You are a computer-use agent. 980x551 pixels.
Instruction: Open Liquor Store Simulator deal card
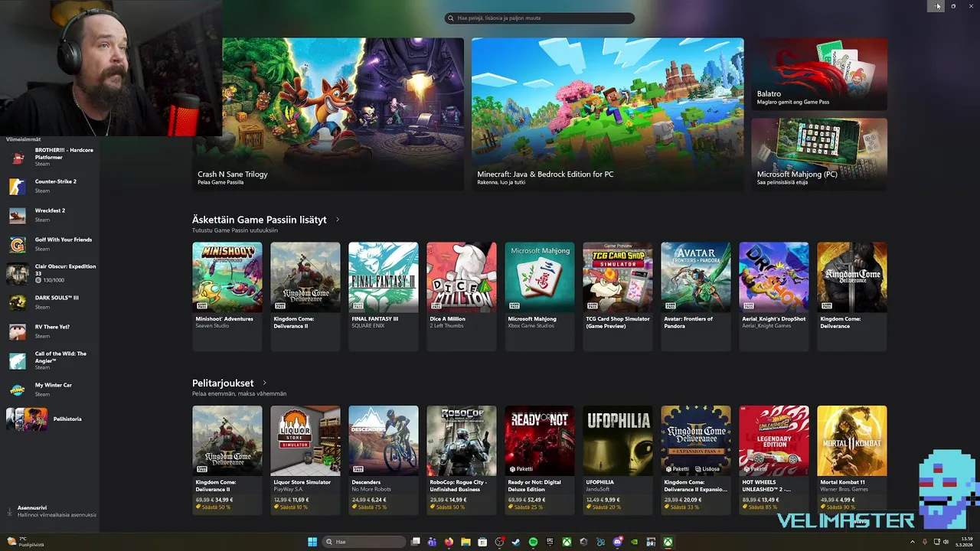tap(305, 460)
